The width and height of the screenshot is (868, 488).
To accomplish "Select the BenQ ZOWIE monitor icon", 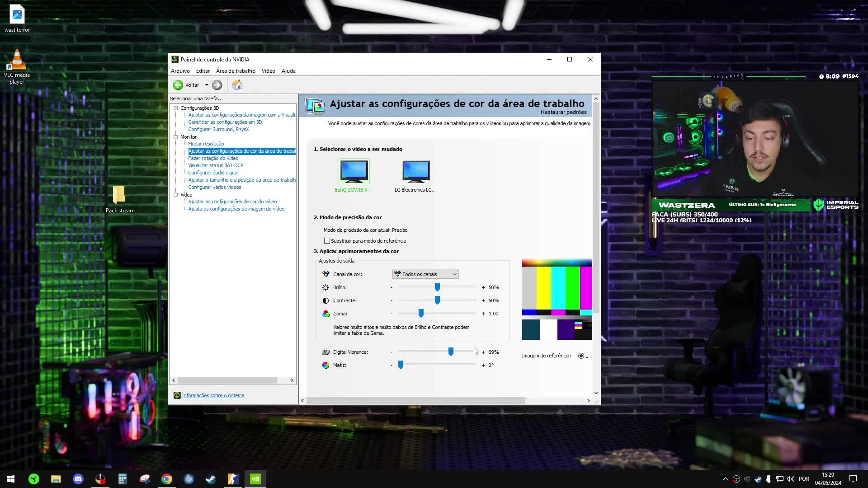I will (354, 171).
